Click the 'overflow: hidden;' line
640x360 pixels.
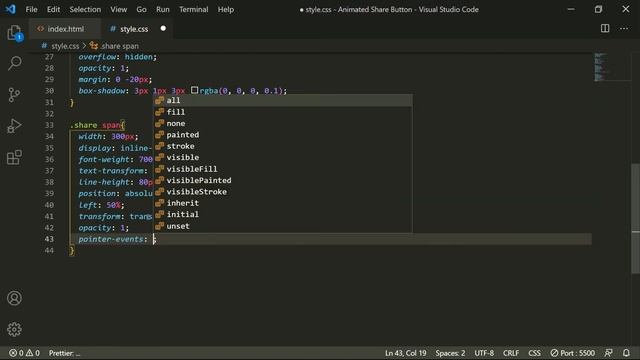pos(118,57)
